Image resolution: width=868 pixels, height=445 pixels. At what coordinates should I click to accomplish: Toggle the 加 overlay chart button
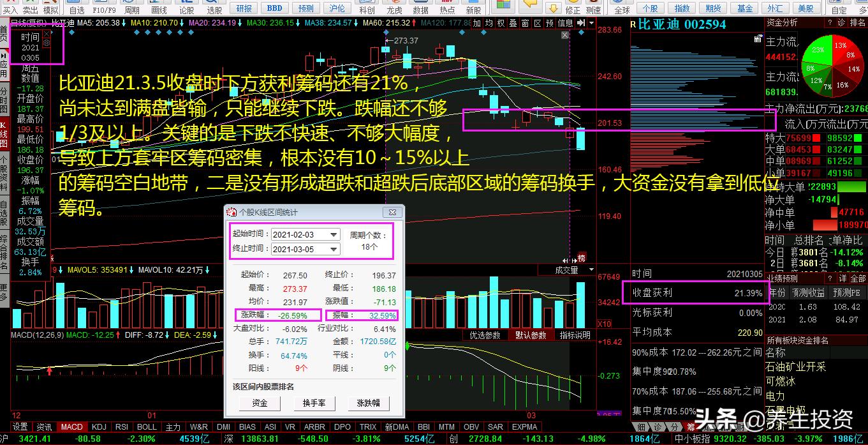pos(476,23)
